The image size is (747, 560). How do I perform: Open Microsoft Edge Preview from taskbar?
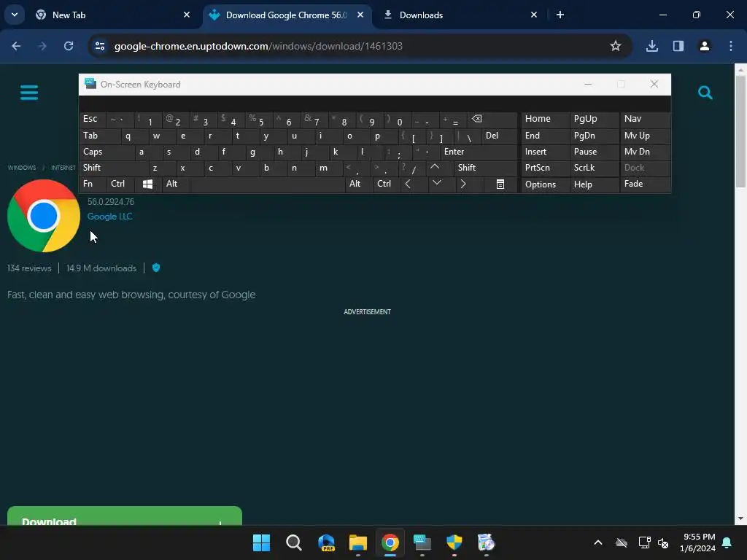326,542
